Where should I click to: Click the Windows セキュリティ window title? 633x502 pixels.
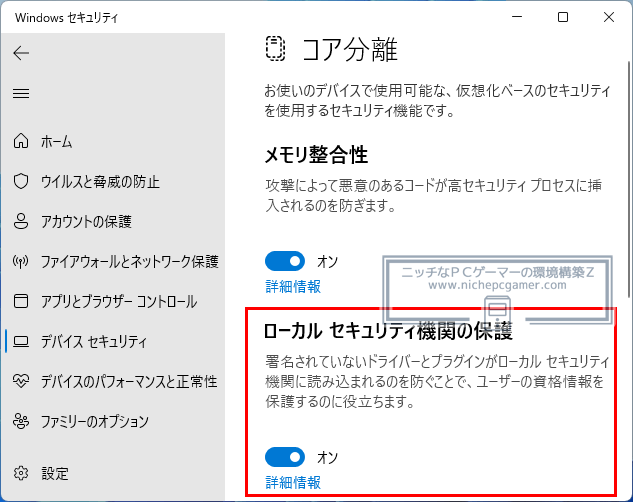67,18
